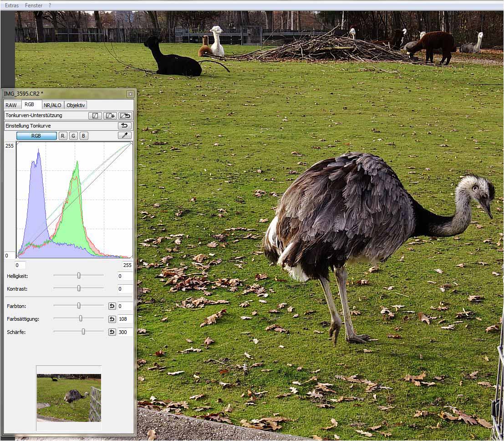Viewport: 504px width, 441px height.
Task: Open the Extras menu
Action: pos(12,5)
